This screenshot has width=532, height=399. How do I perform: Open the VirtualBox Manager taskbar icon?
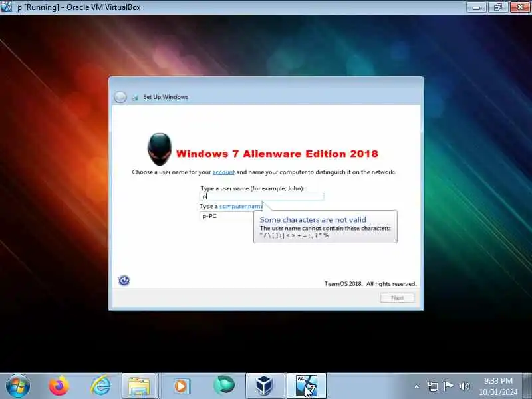click(x=264, y=386)
